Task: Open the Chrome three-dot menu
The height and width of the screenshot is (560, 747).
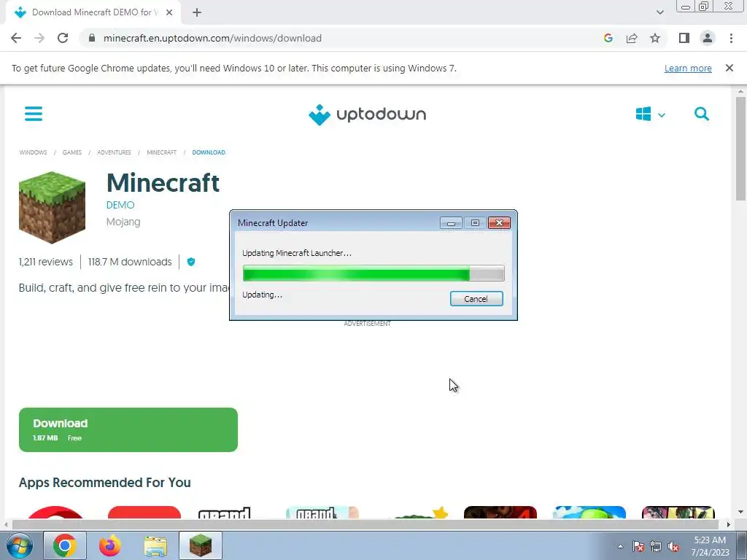Action: (x=731, y=38)
